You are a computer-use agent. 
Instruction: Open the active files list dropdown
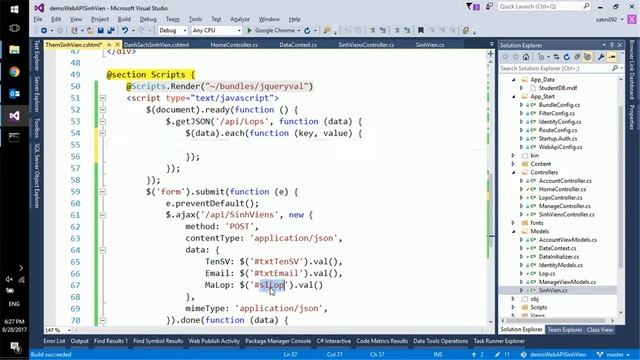[x=491, y=44]
